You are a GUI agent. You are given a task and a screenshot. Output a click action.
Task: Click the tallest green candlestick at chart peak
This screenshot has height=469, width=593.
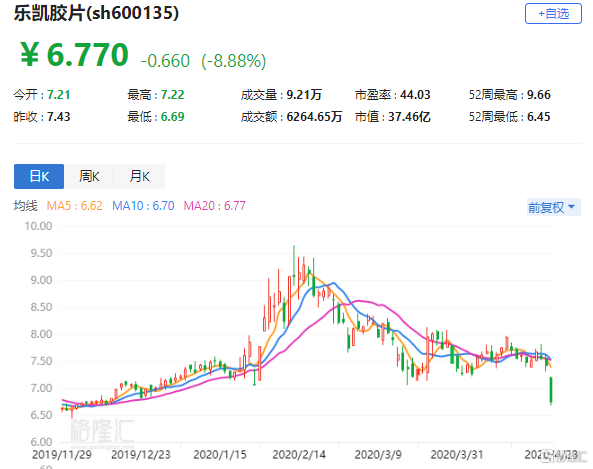click(294, 265)
